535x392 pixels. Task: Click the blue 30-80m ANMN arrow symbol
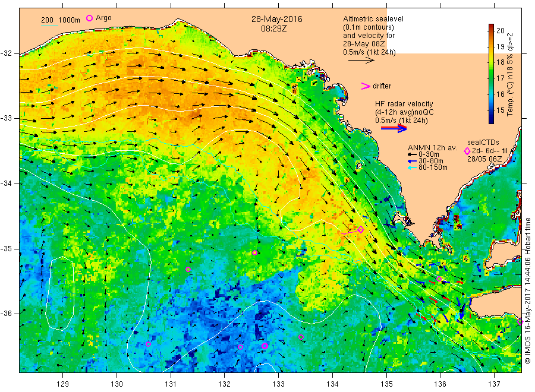pos(412,161)
